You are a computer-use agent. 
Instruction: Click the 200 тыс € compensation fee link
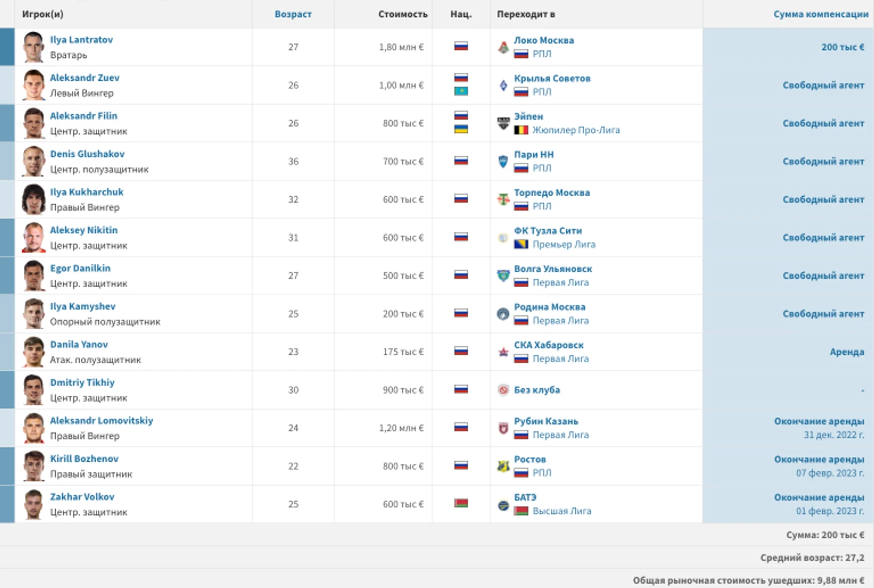[843, 47]
